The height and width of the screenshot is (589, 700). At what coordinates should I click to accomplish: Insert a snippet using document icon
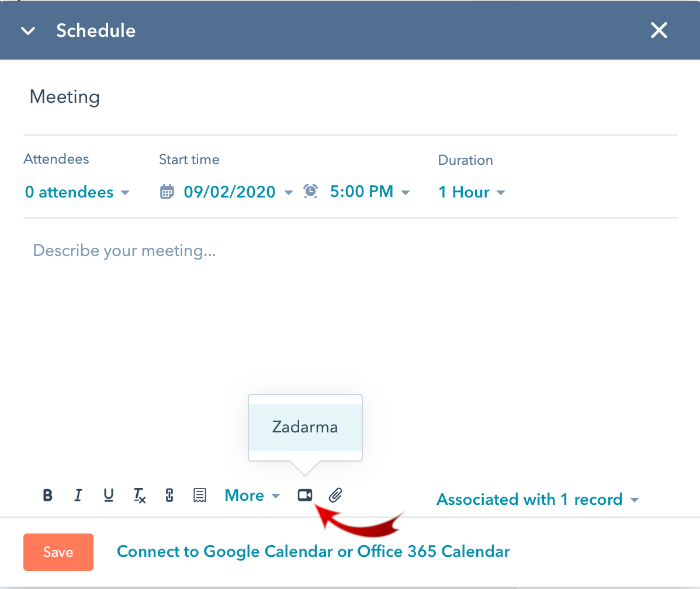pyautogui.click(x=200, y=496)
